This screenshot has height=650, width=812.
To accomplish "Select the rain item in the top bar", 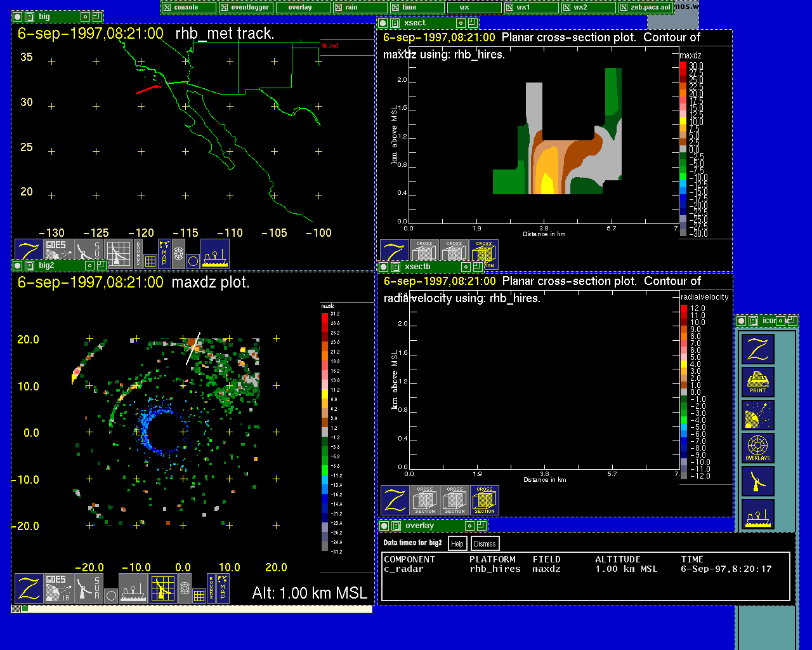I will [351, 8].
